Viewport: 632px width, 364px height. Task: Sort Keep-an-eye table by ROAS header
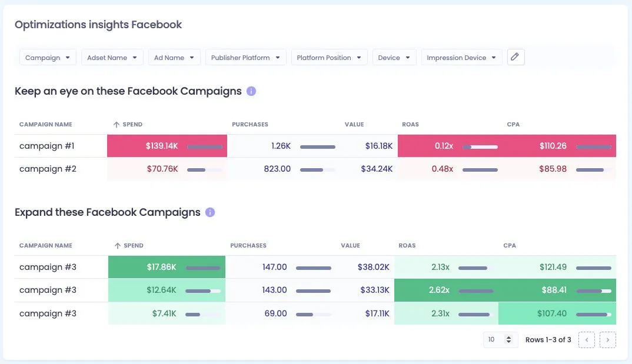tap(410, 125)
